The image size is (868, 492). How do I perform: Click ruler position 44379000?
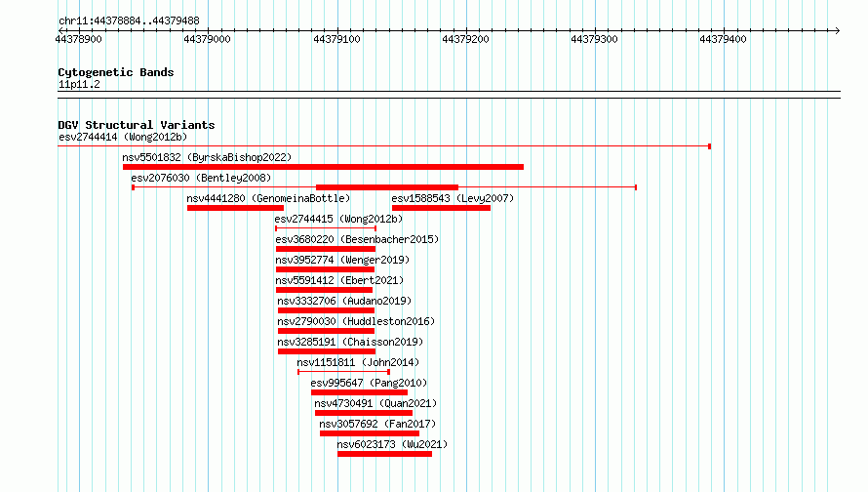click(x=207, y=39)
